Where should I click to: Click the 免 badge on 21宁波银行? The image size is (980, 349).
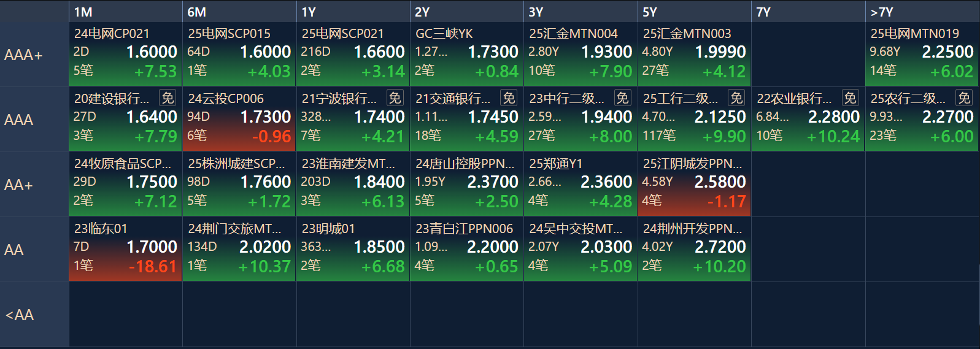(395, 98)
